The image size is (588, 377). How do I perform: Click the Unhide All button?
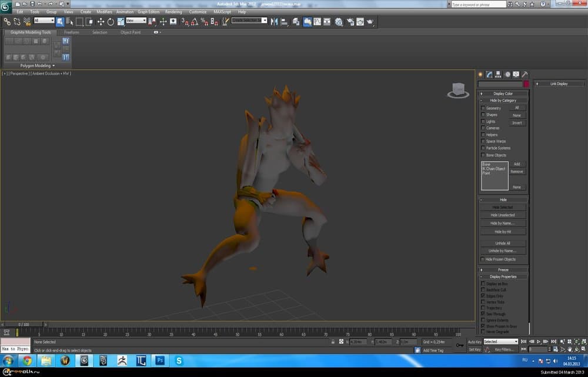click(x=503, y=243)
